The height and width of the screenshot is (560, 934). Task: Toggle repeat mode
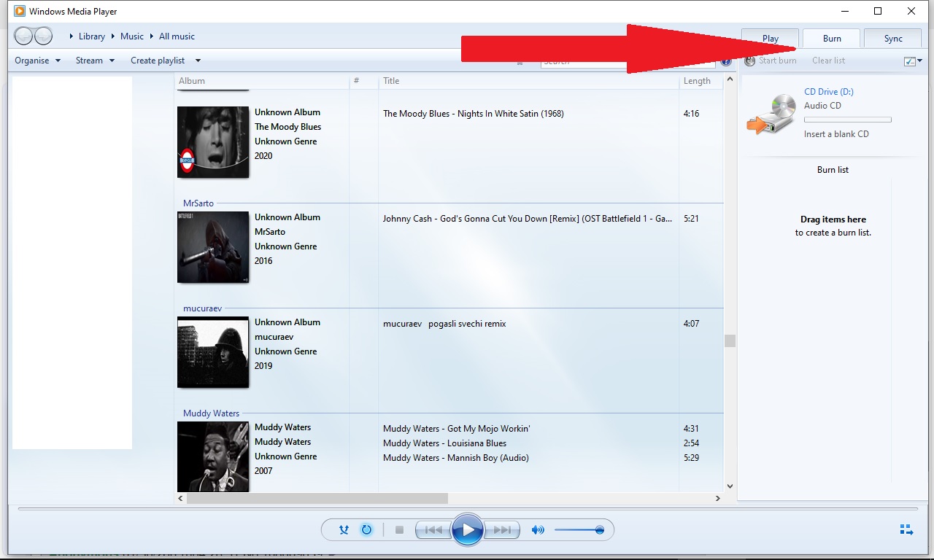tap(366, 530)
